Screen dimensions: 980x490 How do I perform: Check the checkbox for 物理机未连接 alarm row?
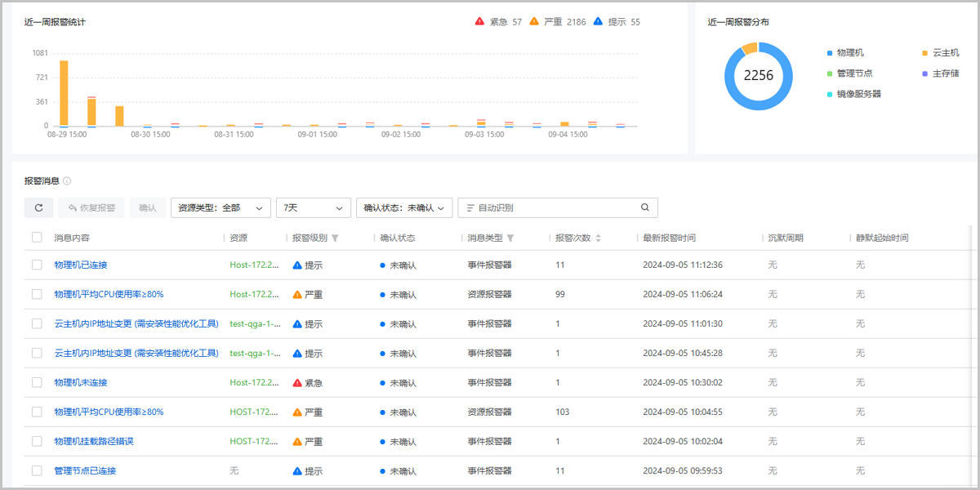36,382
